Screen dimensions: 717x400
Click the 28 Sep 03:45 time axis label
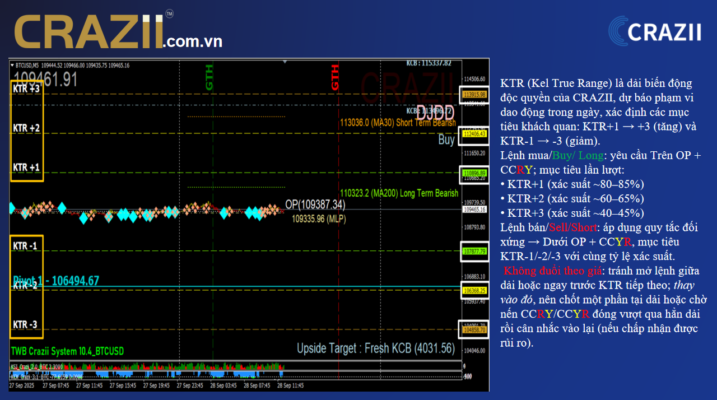pyautogui.click(x=223, y=385)
